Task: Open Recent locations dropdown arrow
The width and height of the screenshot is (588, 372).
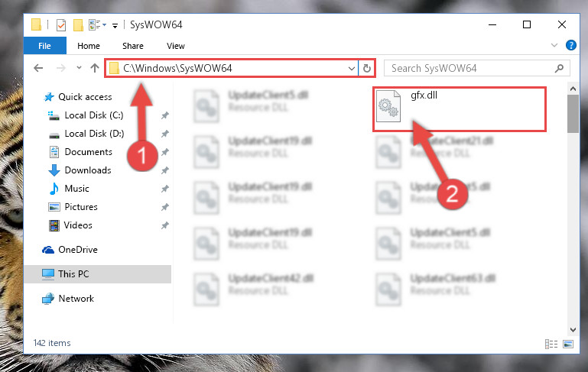Action: pyautogui.click(x=79, y=68)
